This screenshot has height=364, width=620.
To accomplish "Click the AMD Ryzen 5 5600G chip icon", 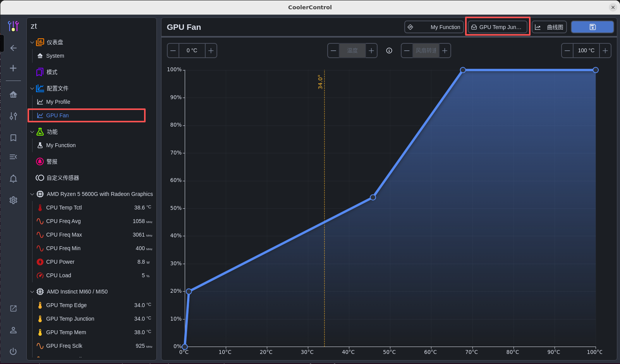I will coord(40,194).
